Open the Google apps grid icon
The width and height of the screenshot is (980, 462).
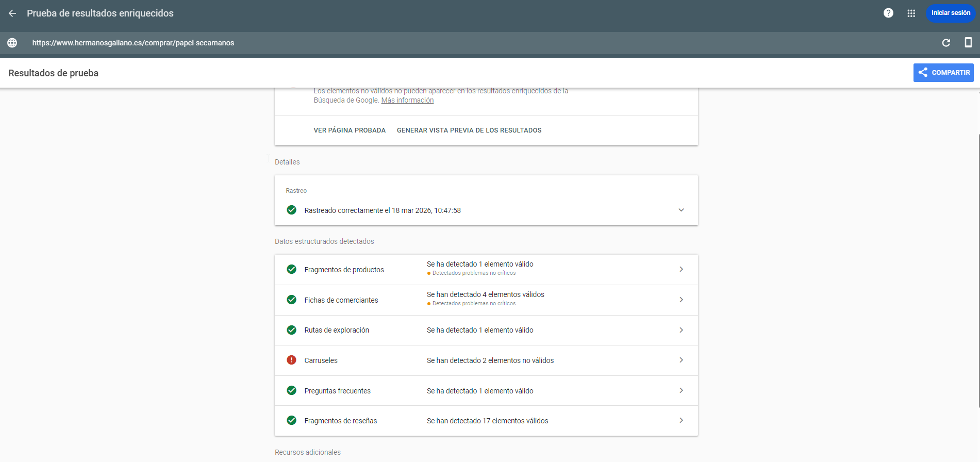911,13
